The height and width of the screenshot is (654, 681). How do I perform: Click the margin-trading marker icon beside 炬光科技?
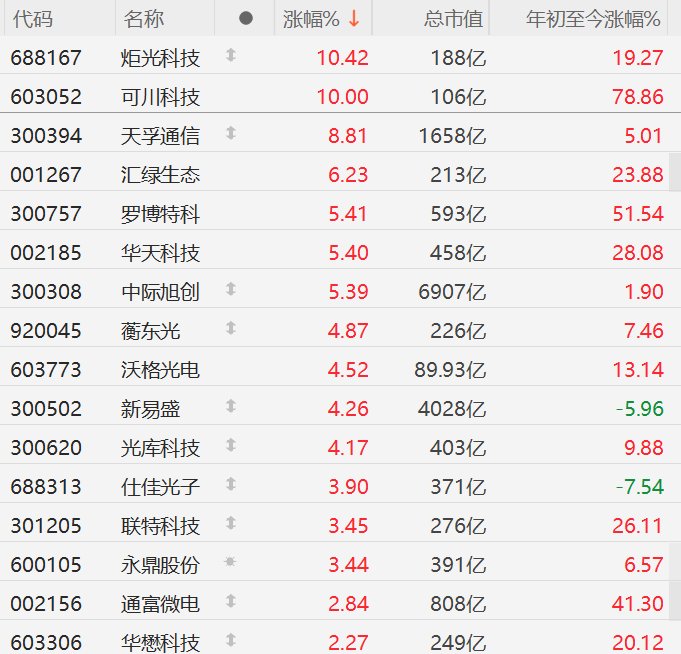(x=231, y=55)
